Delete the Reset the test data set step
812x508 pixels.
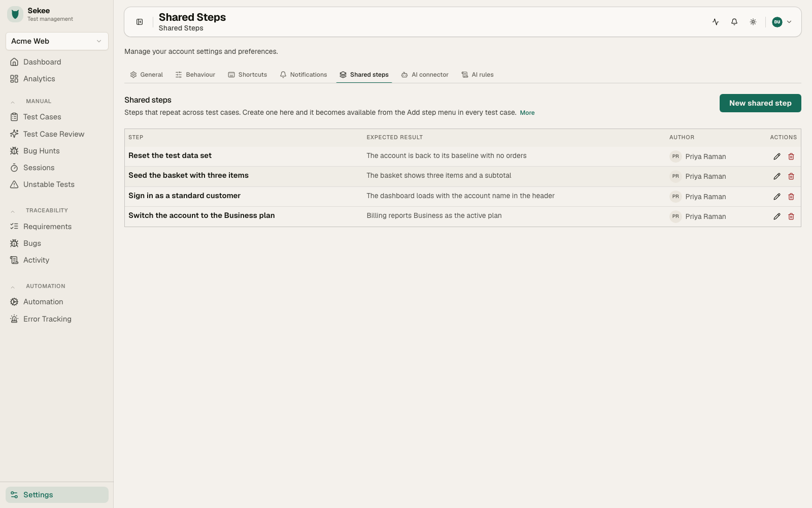(x=791, y=156)
